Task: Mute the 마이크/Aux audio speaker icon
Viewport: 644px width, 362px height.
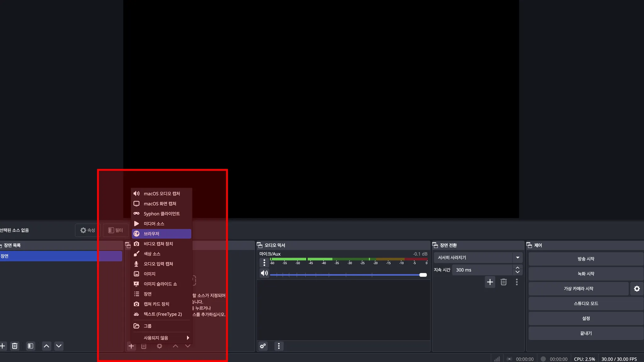Action: point(264,273)
